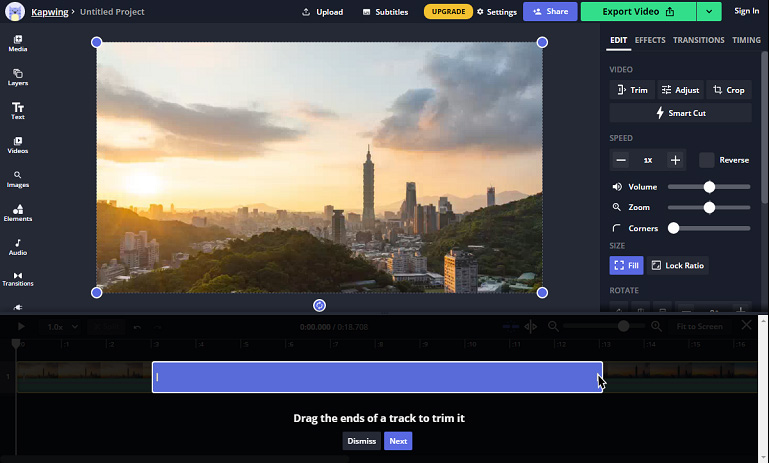Open the playback speed 1.0x dropdown
Image resolution: width=769 pixels, height=463 pixels.
(62, 327)
